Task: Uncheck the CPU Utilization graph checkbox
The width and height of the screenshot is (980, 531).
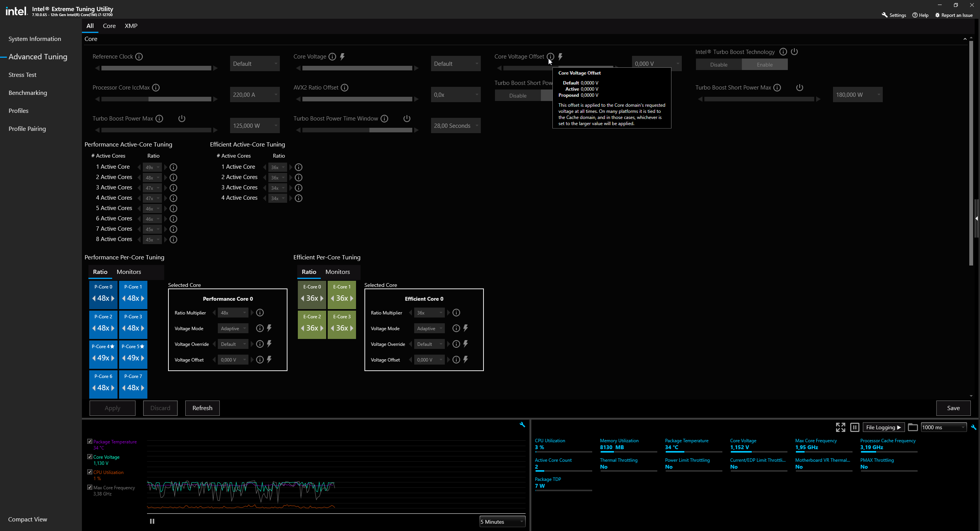Action: point(90,472)
